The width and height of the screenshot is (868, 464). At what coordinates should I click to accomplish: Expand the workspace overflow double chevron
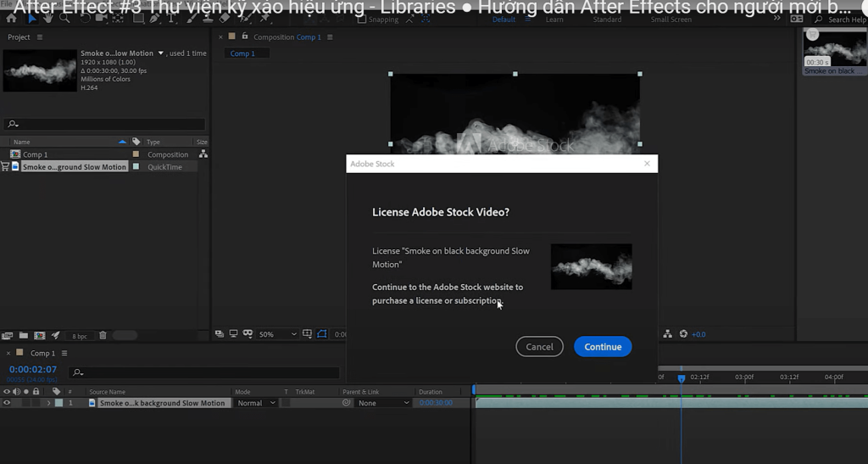[776, 19]
